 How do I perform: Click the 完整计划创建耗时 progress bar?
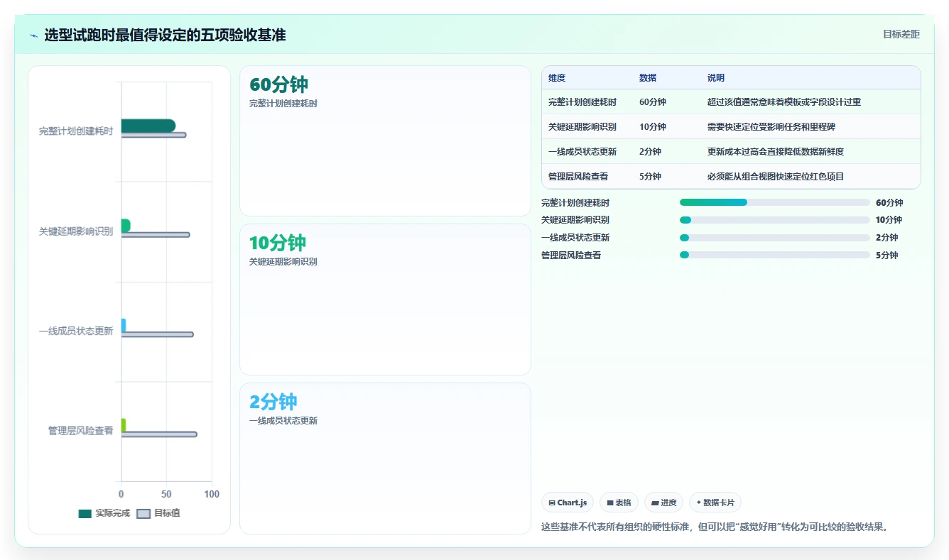pos(775,202)
